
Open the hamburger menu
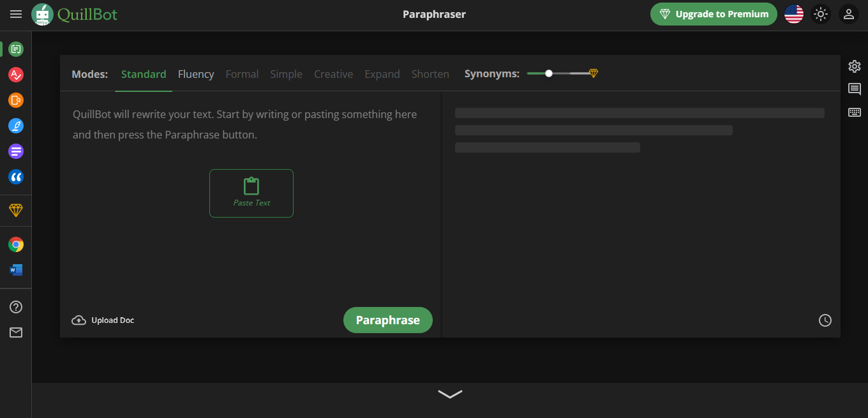point(16,14)
